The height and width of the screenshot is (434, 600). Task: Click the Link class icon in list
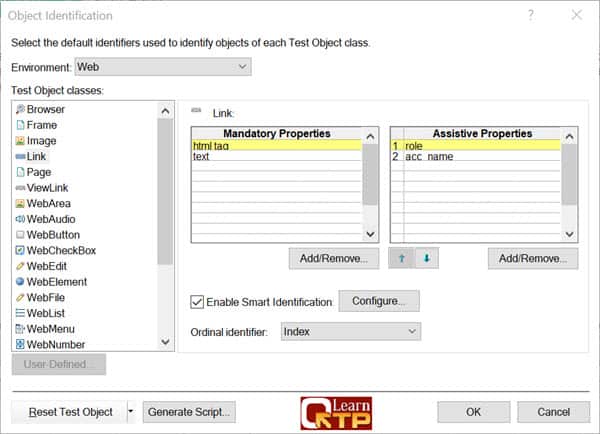[20, 157]
